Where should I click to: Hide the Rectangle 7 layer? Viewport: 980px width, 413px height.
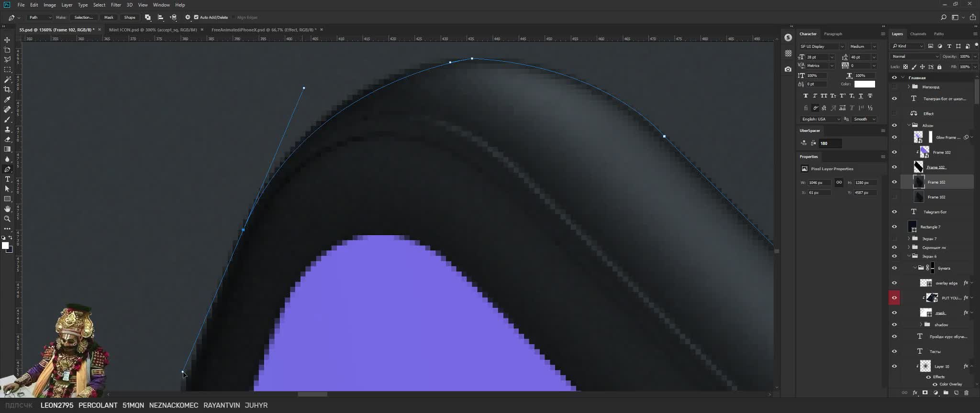[x=894, y=227]
